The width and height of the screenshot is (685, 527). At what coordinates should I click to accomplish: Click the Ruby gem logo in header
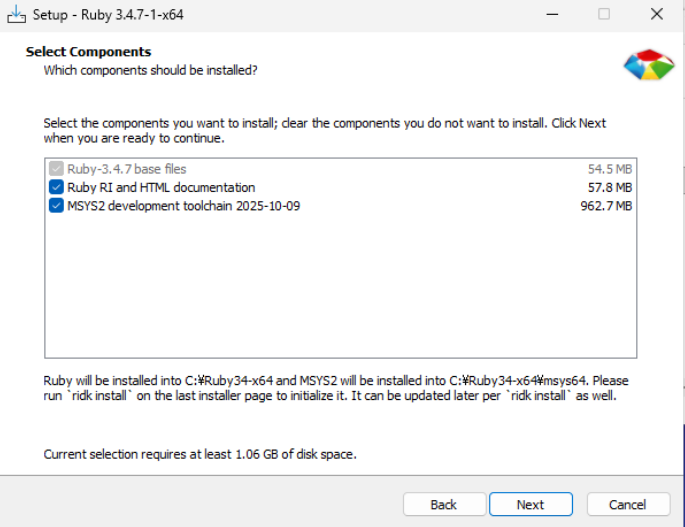coord(649,65)
